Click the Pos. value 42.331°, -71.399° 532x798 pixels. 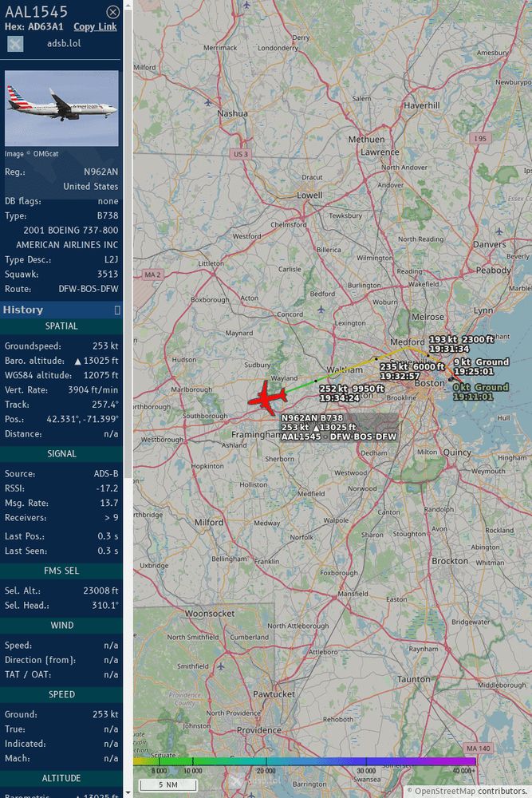coord(82,420)
